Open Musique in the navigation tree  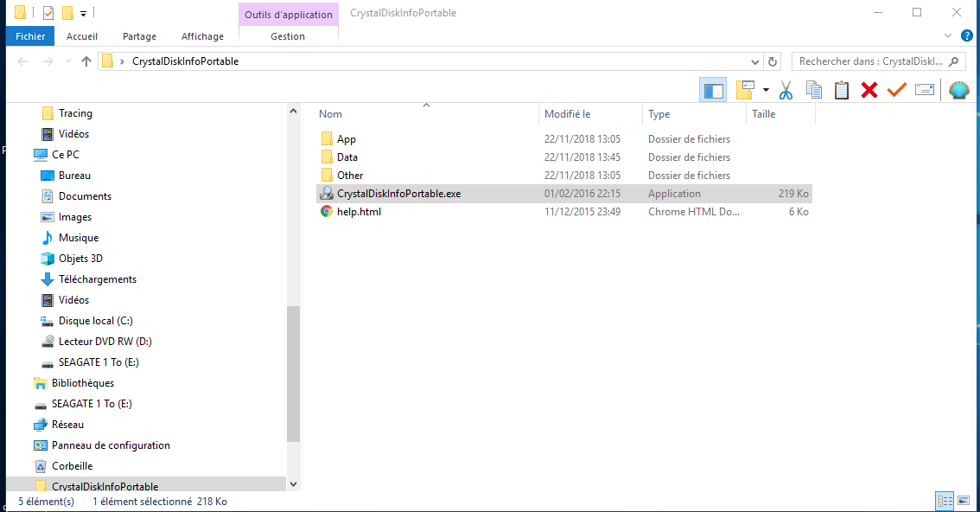[78, 238]
